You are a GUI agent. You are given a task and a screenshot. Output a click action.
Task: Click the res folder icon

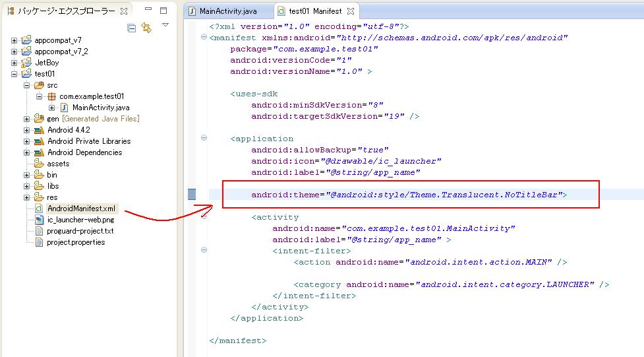(x=39, y=197)
